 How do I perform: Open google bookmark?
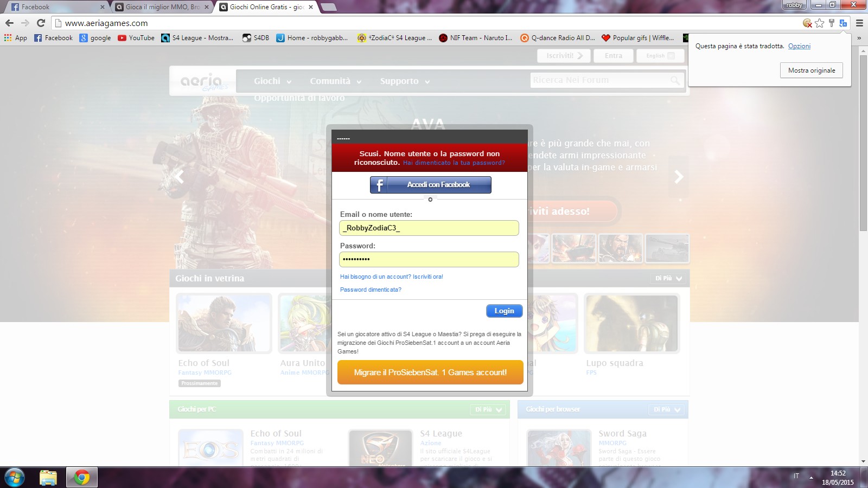pos(95,38)
